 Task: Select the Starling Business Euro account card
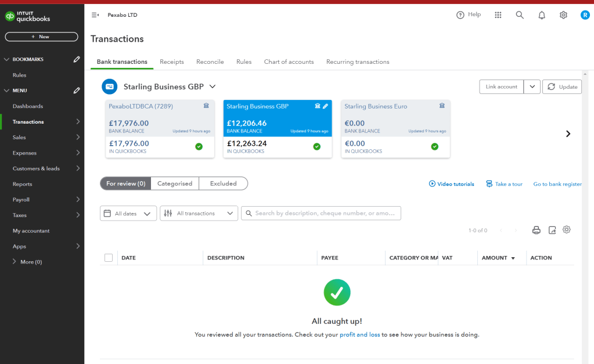click(x=395, y=129)
